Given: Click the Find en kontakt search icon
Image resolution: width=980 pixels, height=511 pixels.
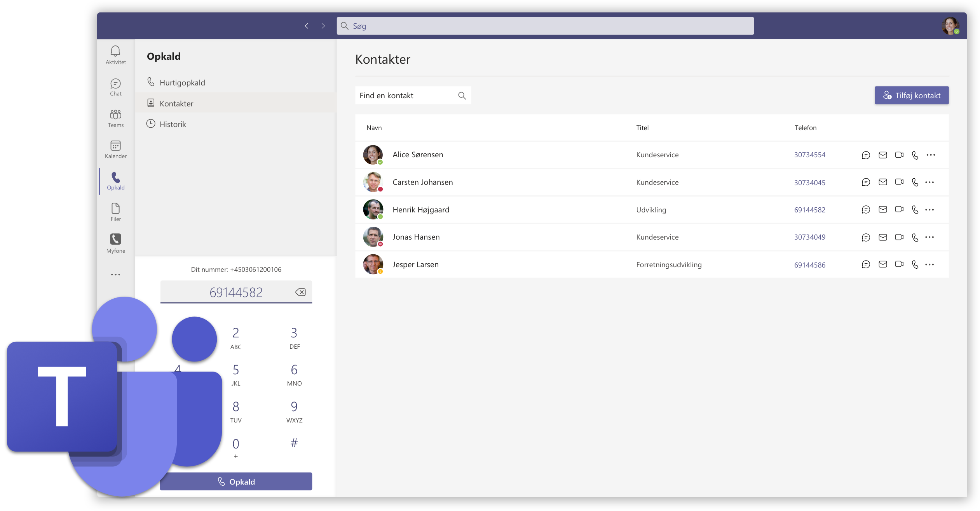Looking at the screenshot, I should click(462, 96).
